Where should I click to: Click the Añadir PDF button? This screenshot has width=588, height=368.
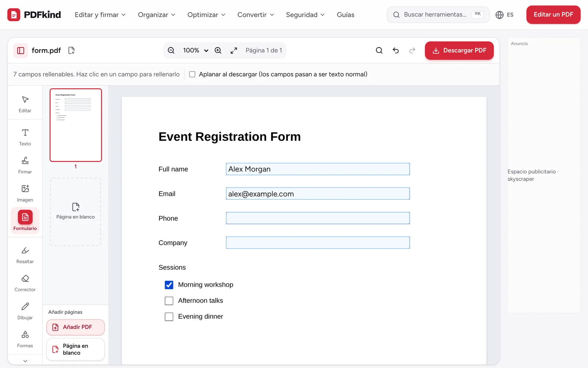(76, 327)
